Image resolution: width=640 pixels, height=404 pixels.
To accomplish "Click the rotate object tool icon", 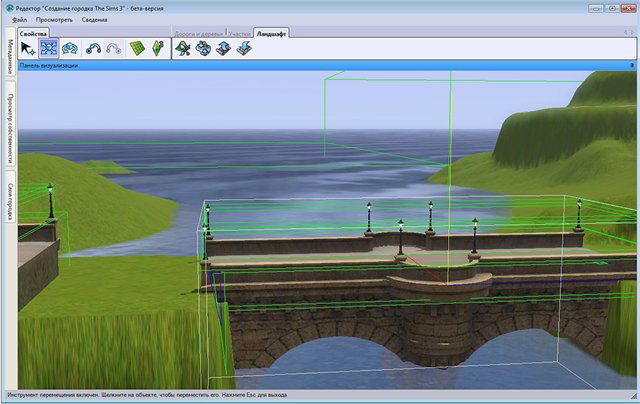I will pos(69,48).
